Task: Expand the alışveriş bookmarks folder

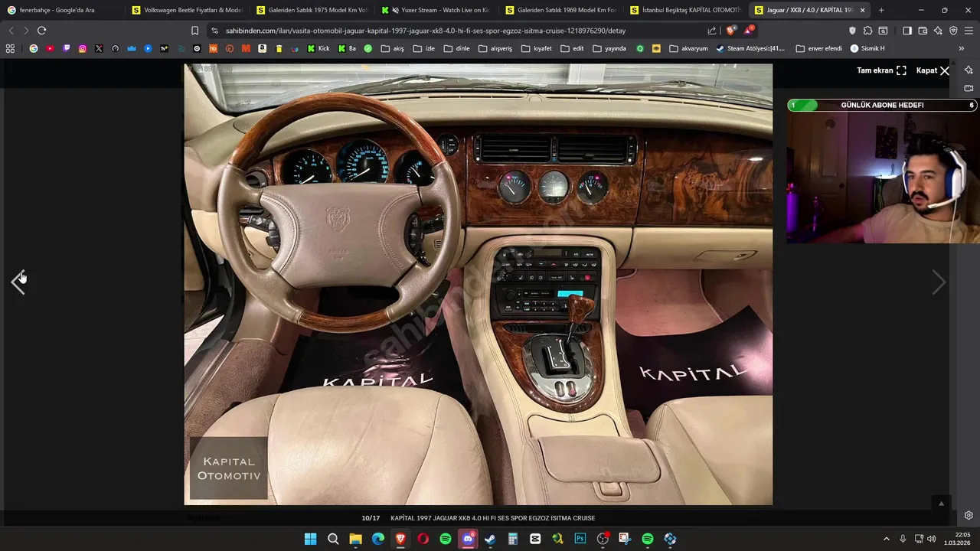Action: pos(495,48)
